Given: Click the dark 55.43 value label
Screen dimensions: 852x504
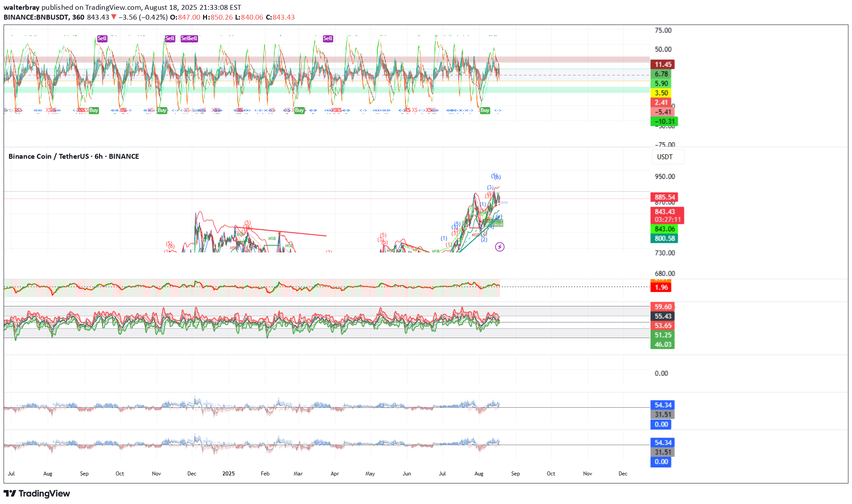Looking at the screenshot, I should [x=662, y=316].
